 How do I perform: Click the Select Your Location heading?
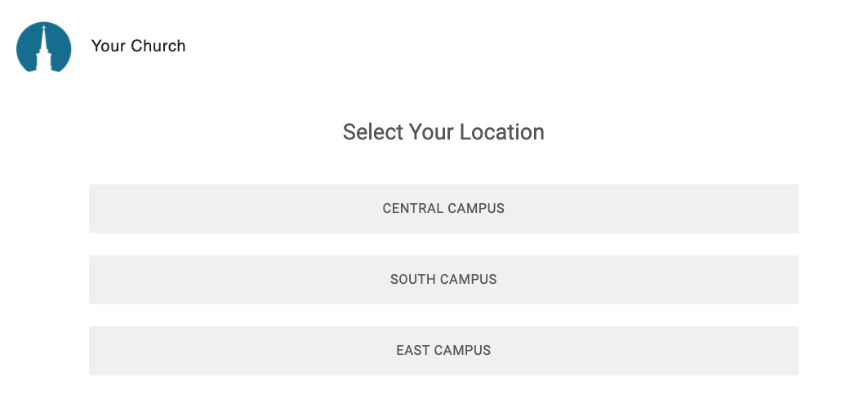[443, 132]
